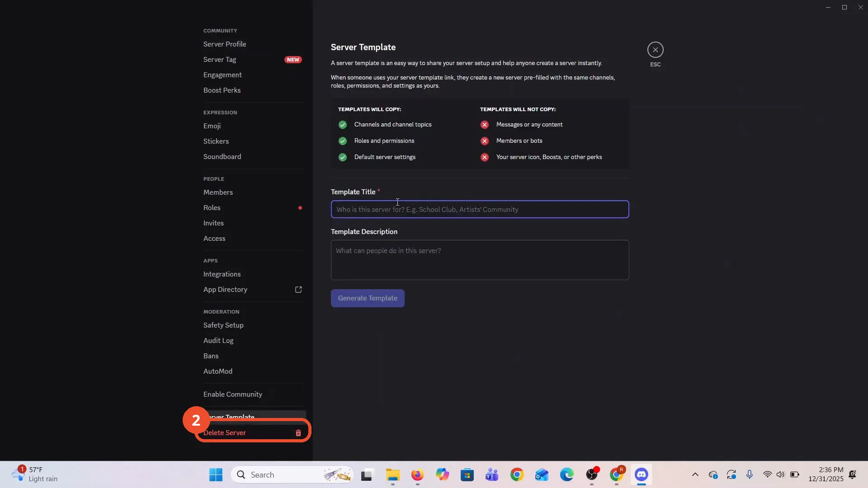Open Copilot from the taskbar
The height and width of the screenshot is (488, 868).
[x=442, y=475]
